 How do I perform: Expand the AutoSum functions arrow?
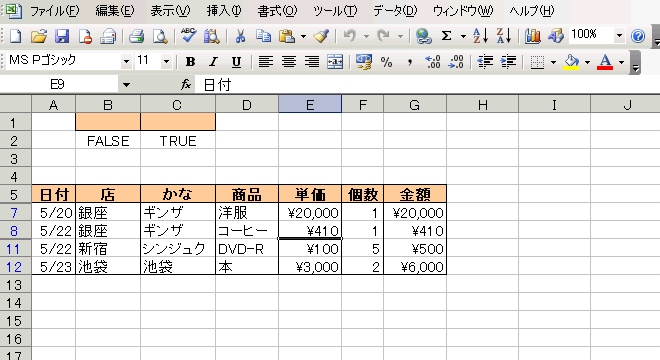(x=463, y=37)
